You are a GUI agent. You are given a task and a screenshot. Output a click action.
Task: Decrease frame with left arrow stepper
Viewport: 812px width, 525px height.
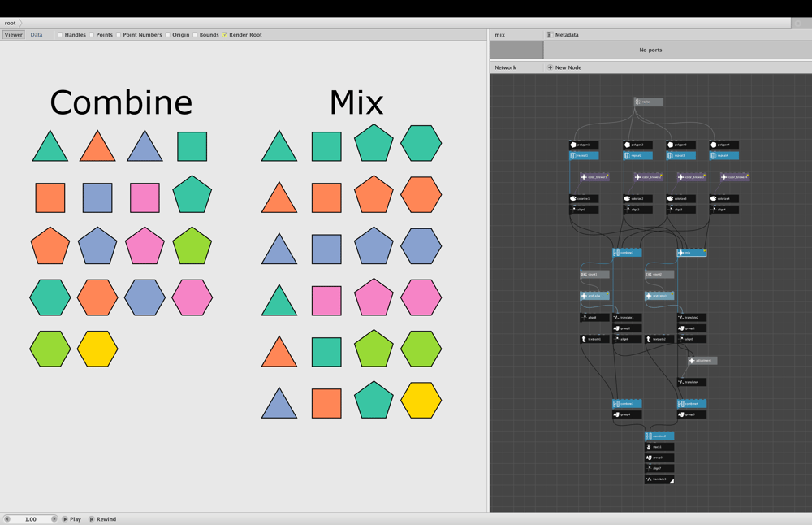[x=7, y=518]
